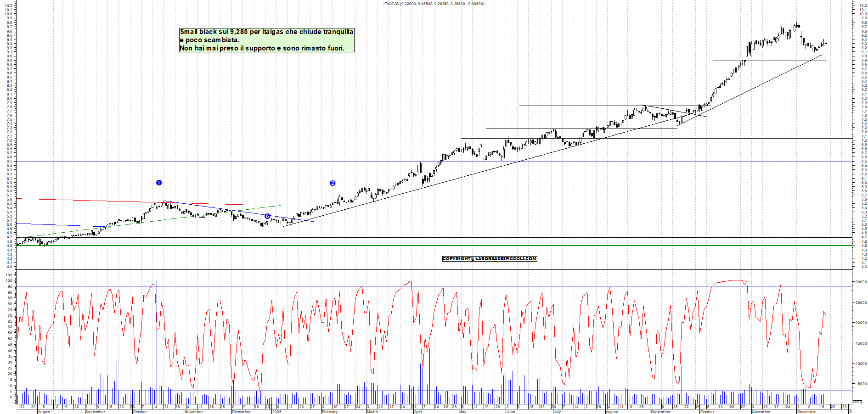This screenshot has height=414, width=868.
Task: Select the blue circle marker on the descending blue trendline
Action: tap(267, 216)
